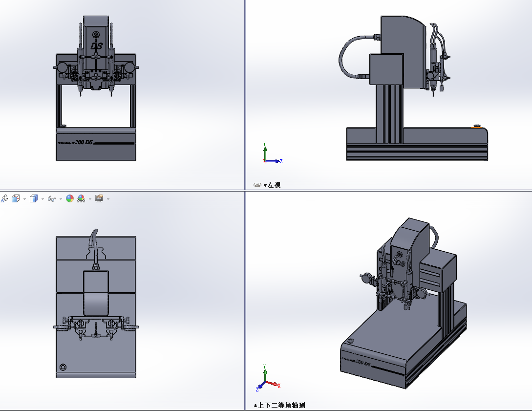Expand the Hide/Show Items dropdown arrow

click(61, 199)
